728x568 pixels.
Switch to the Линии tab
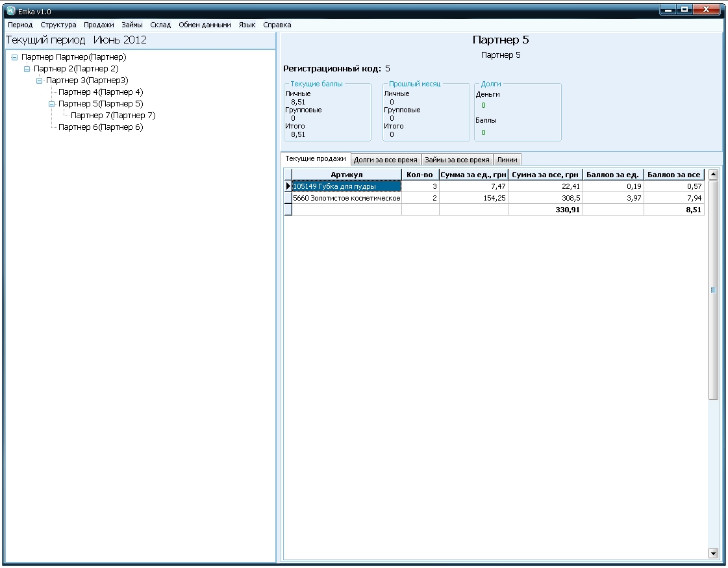(507, 160)
